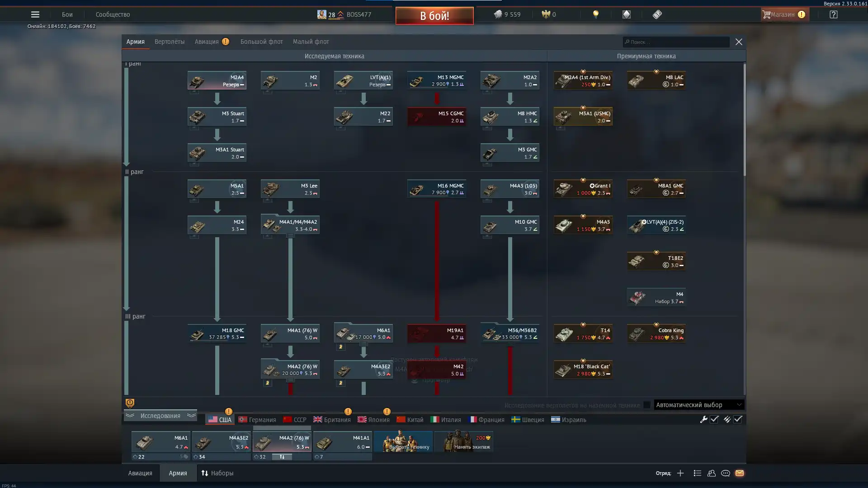Open the lightbulb wishlist icon in top bar
This screenshot has width=868, height=488.
click(x=596, y=14)
